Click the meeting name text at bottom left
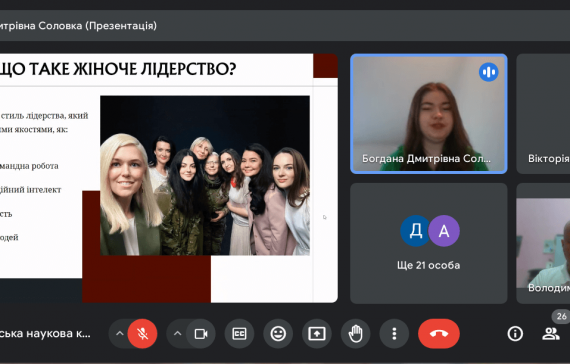This screenshot has height=364, width=570. pos(45,333)
